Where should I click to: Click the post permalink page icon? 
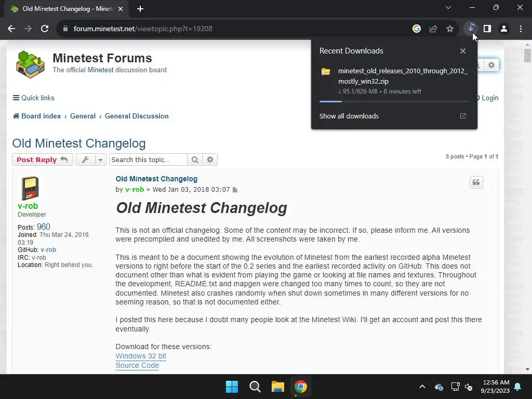[x=235, y=190]
